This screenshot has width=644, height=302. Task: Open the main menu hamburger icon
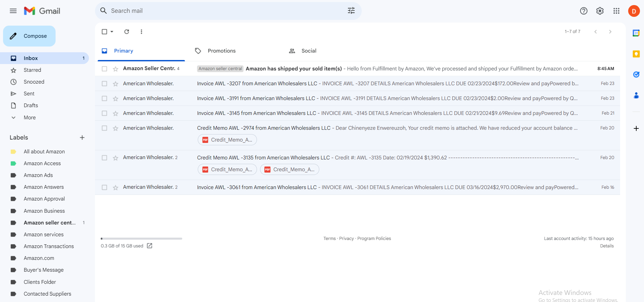(x=13, y=11)
